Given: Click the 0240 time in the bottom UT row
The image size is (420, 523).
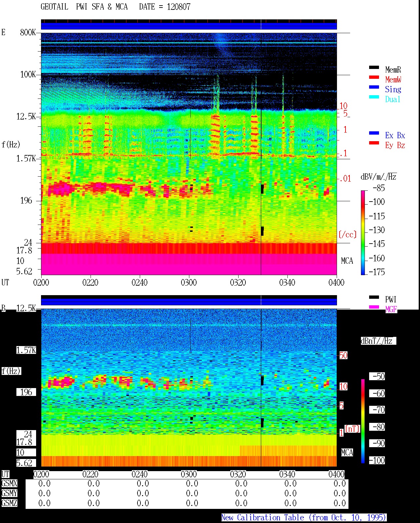Looking at the screenshot, I should tap(139, 474).
